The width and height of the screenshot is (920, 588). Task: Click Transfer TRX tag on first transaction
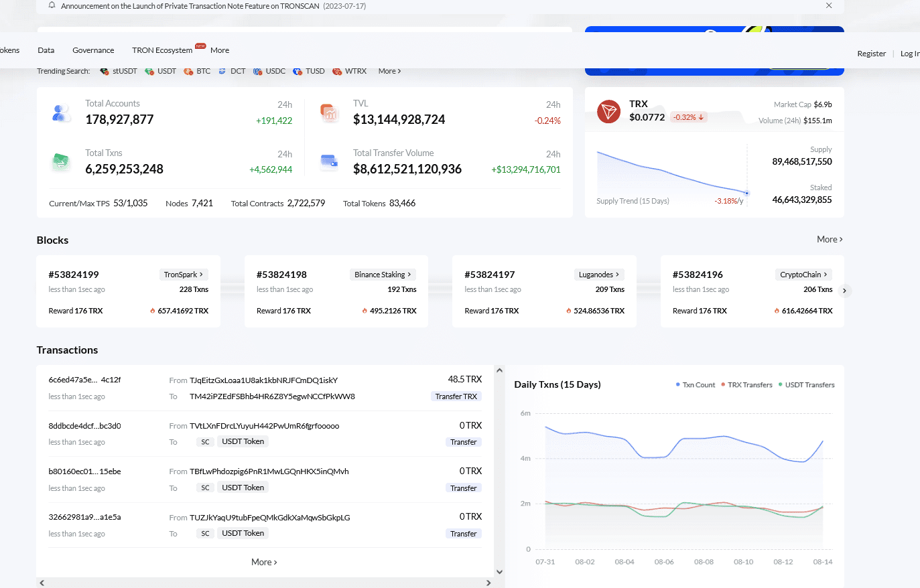[x=456, y=396]
